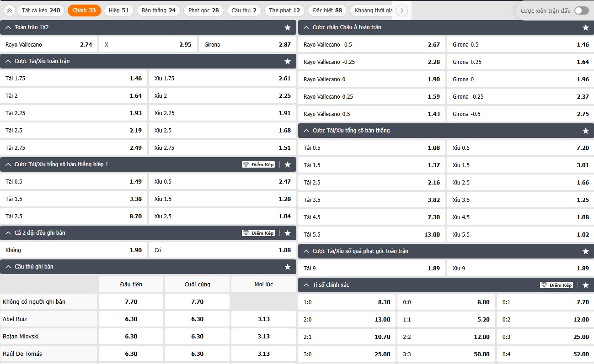Collapse the Cược Tài/Xỉu toàn trận section
The image size is (594, 364).
tap(8, 61)
